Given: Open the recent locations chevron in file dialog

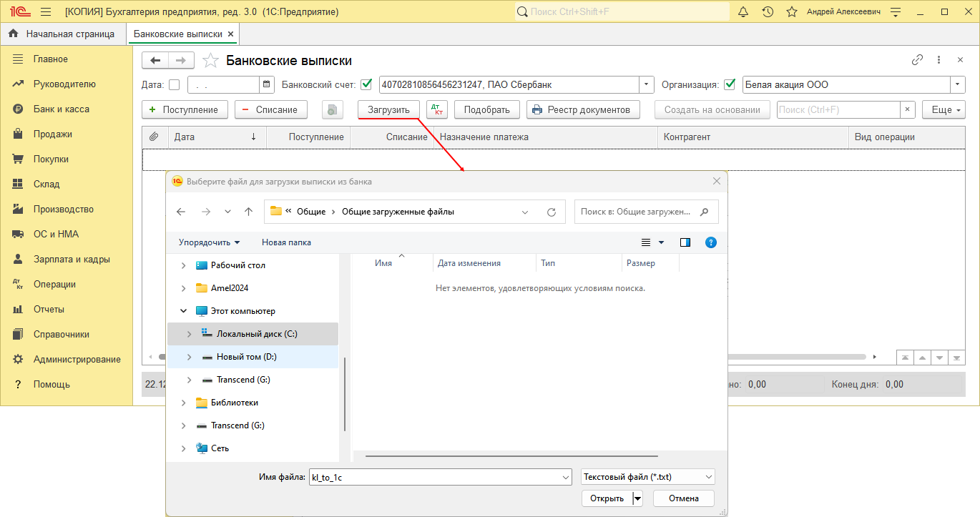Looking at the screenshot, I should point(227,212).
